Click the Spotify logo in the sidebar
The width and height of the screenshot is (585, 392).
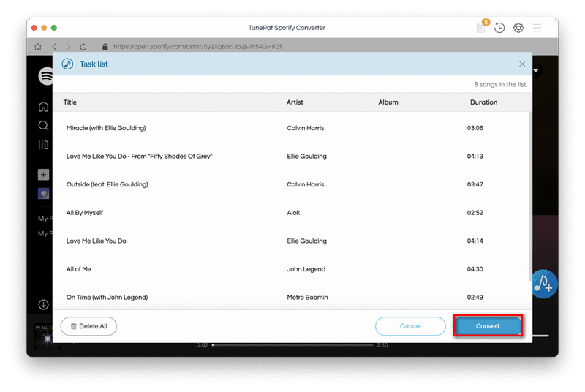pos(45,76)
